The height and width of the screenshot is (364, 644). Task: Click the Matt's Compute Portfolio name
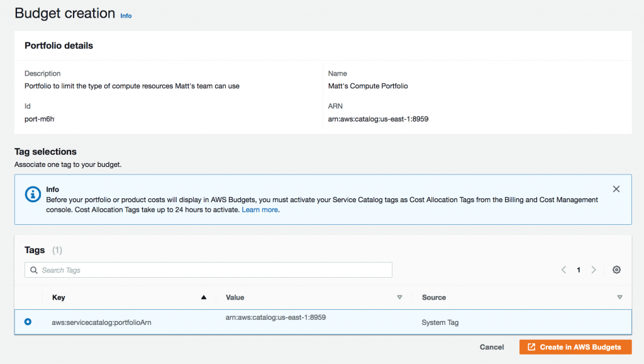367,86
